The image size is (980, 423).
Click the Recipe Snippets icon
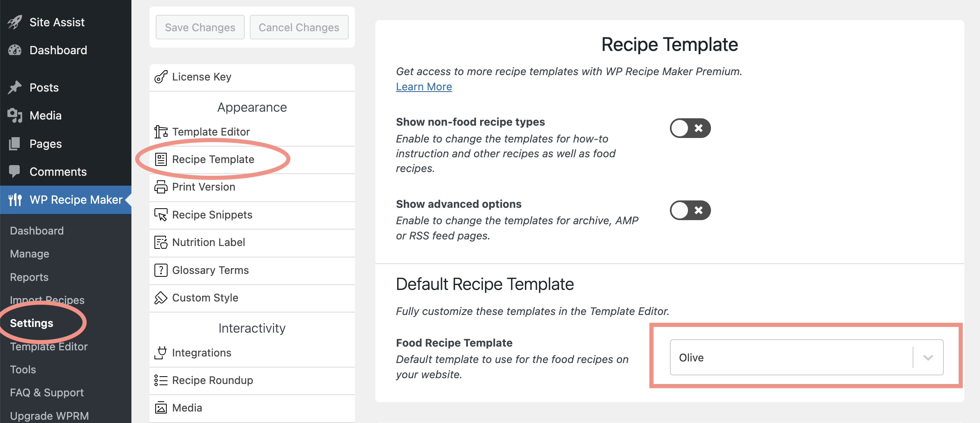coord(161,215)
